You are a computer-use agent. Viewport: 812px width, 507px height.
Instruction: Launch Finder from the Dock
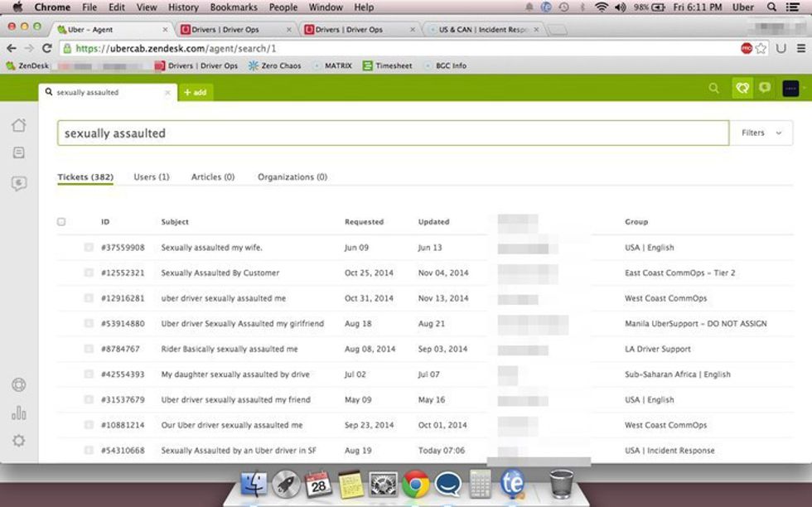254,483
